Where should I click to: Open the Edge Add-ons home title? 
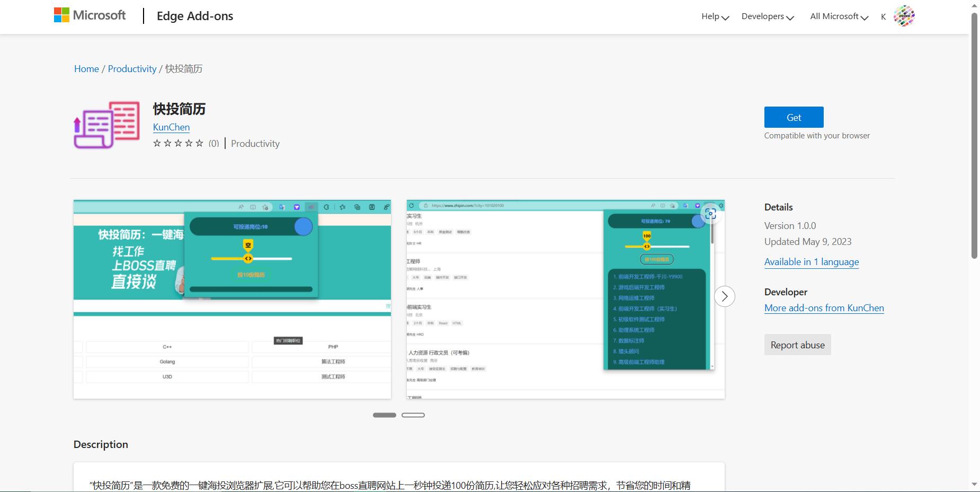pos(195,16)
